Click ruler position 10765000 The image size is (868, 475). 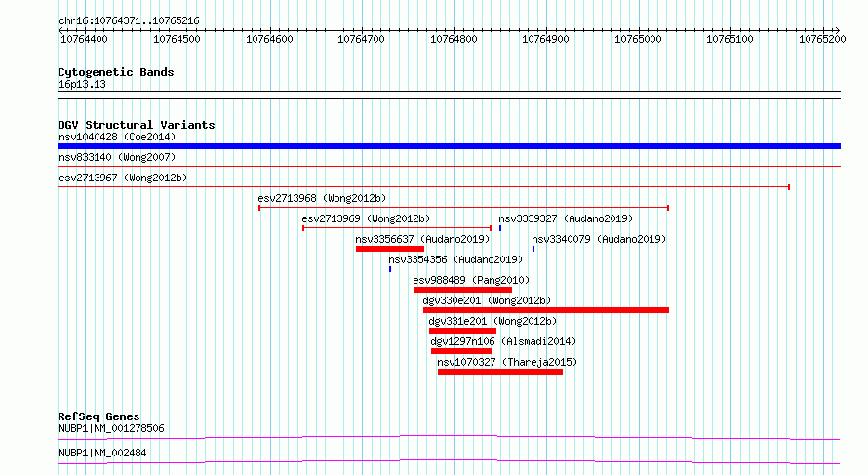click(638, 39)
